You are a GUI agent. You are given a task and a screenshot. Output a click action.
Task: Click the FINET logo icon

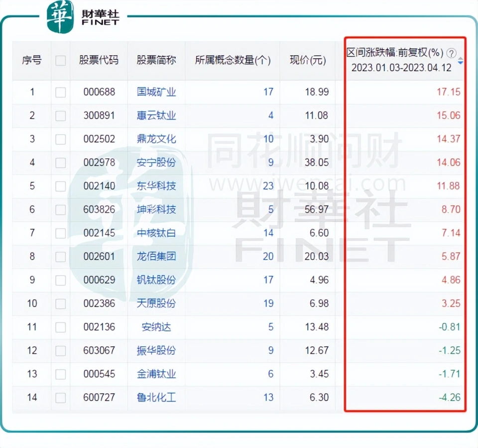point(60,16)
